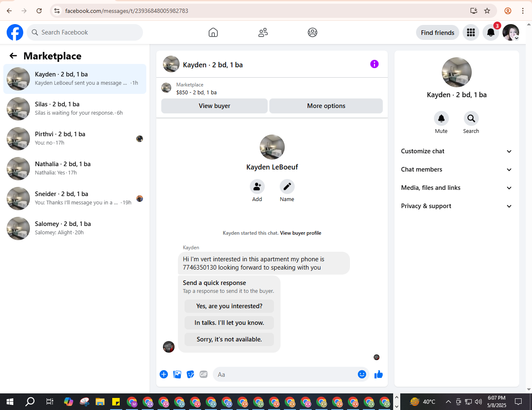Screen dimensions: 532x410
Task: Click the Search Facebook field
Action: click(85, 32)
